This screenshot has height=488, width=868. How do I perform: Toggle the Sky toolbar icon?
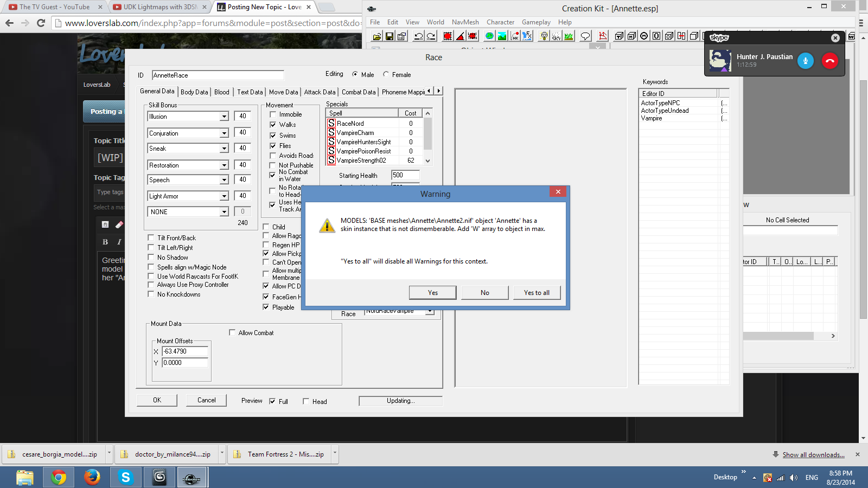click(556, 36)
